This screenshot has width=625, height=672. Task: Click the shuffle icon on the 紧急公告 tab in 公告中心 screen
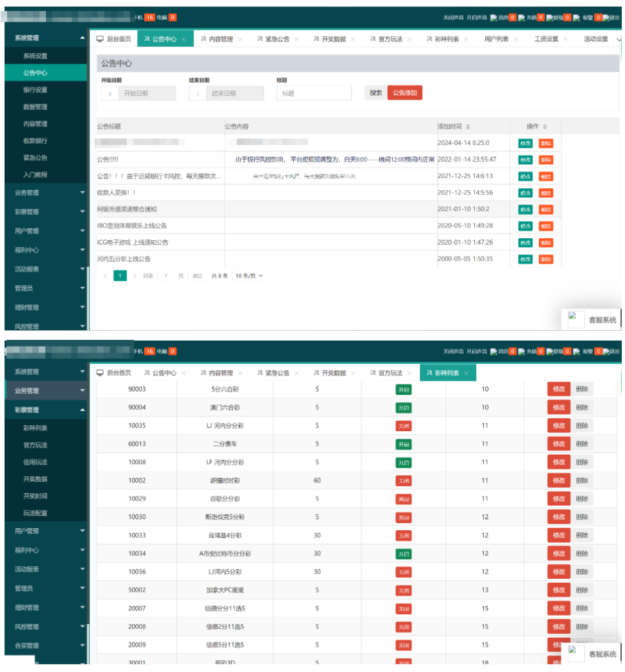[260, 39]
